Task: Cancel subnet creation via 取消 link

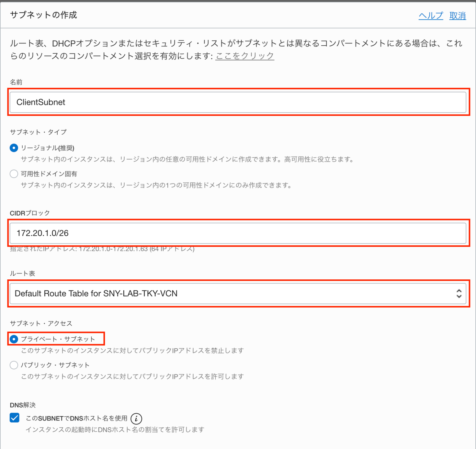Action: [458, 16]
